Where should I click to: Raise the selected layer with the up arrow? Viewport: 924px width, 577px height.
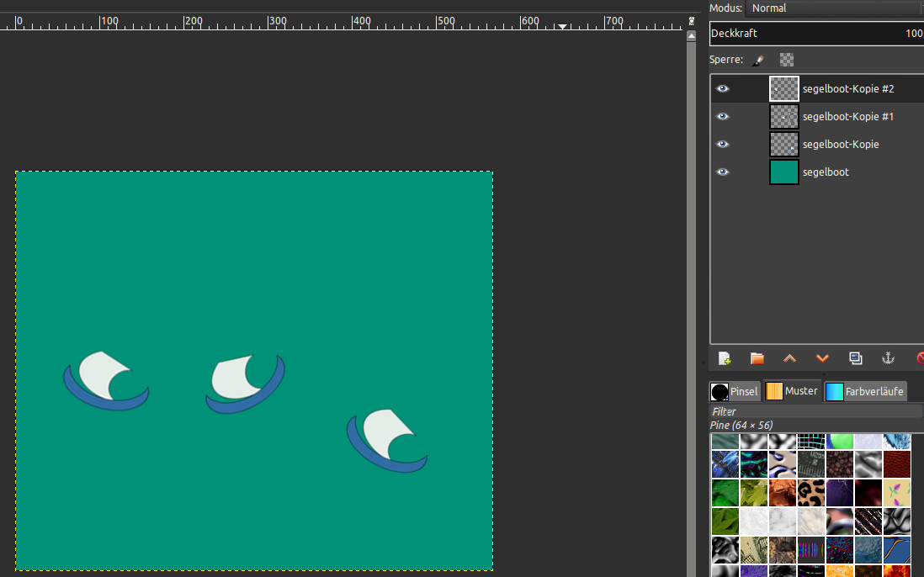[x=789, y=358]
